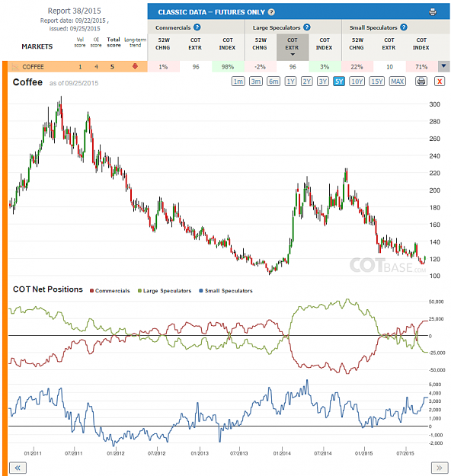Toggle Large Speculators series in legend
The height and width of the screenshot is (476, 451).
[x=165, y=290]
